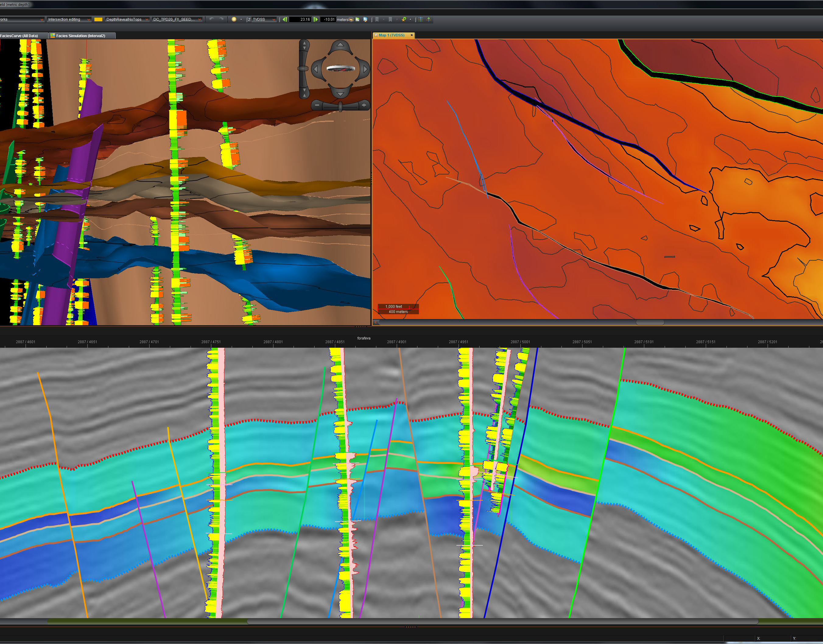823x644 pixels.
Task: Click the redo arrow in toolbar
Action: coord(221,19)
